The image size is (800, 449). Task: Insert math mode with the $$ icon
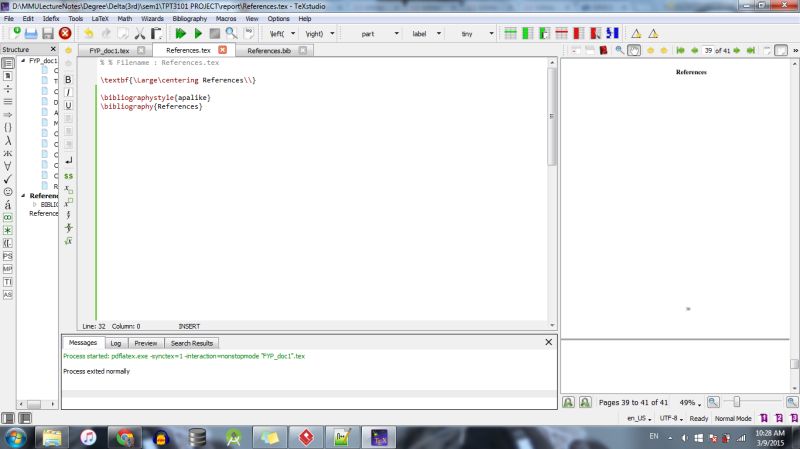click(x=68, y=176)
